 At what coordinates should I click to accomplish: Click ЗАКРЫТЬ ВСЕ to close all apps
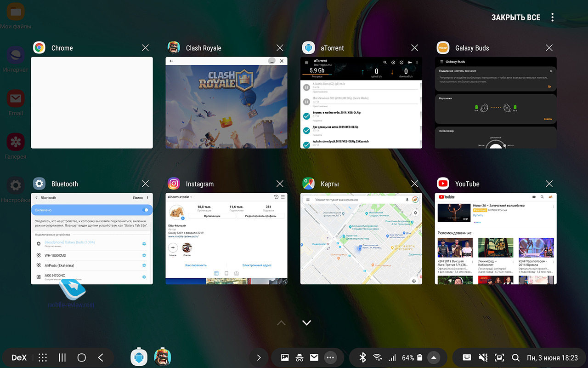coord(516,17)
